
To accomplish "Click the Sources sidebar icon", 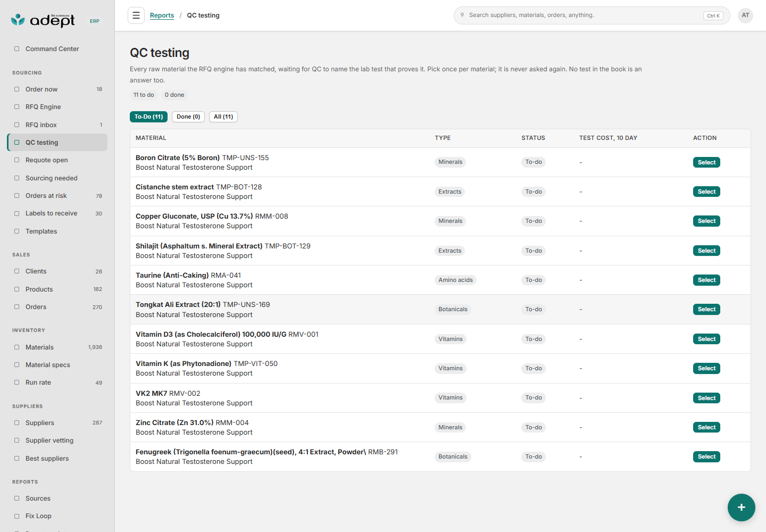I will (16, 498).
